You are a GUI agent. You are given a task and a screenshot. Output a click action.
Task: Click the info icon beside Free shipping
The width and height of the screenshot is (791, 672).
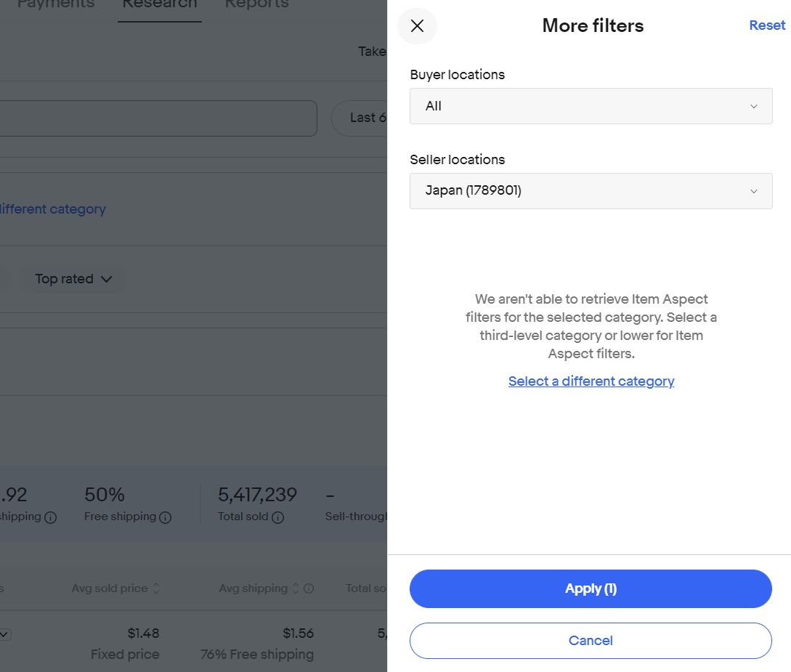[165, 518]
